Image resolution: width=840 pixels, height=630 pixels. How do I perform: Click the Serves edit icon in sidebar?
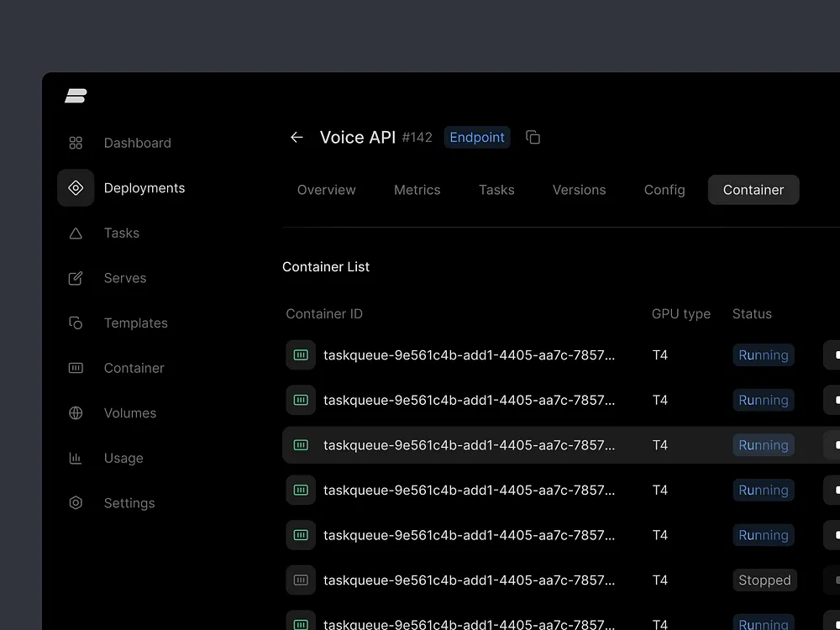76,278
